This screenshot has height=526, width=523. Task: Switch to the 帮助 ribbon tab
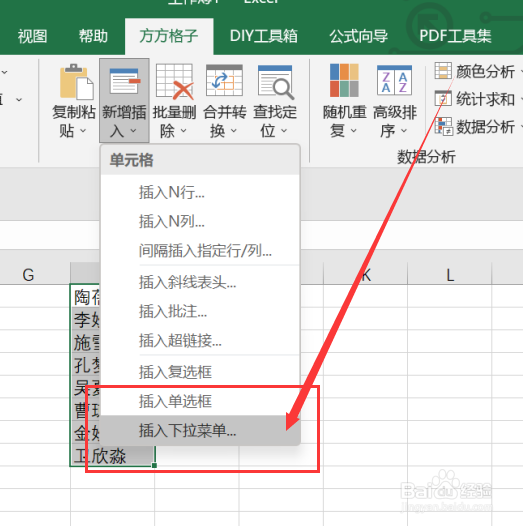coord(93,36)
